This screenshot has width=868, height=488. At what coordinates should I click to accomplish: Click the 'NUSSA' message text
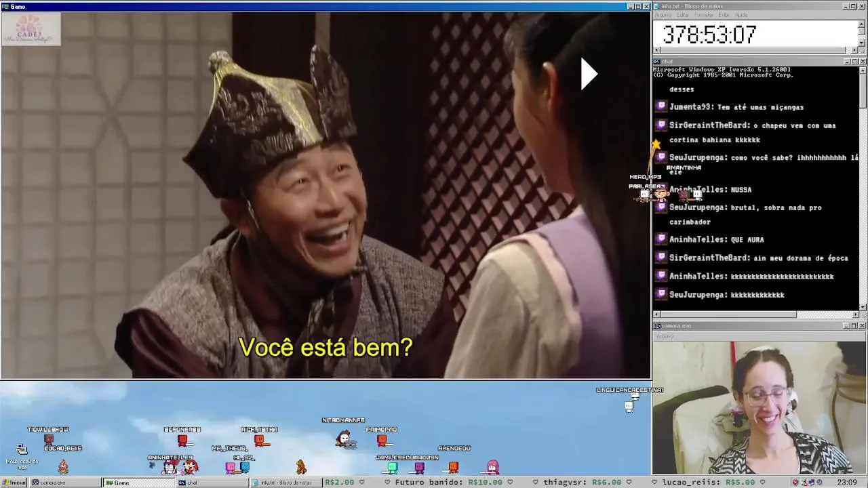[741, 190]
